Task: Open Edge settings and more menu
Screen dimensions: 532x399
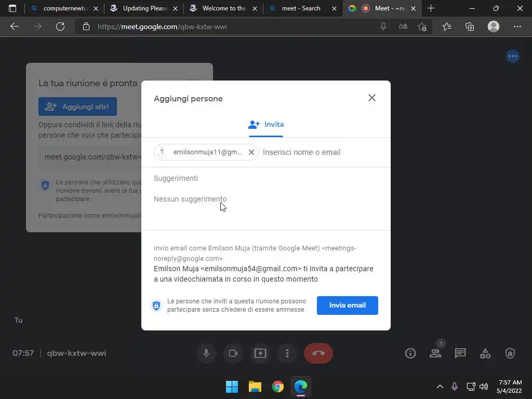Action: (x=517, y=26)
